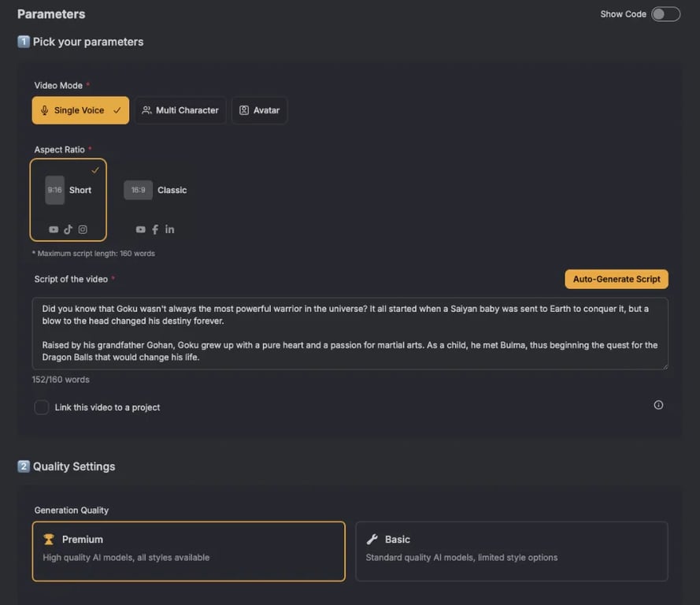Select the 9:16 Short aspect ratio
Screen dimensions: 700x605
tap(69, 191)
